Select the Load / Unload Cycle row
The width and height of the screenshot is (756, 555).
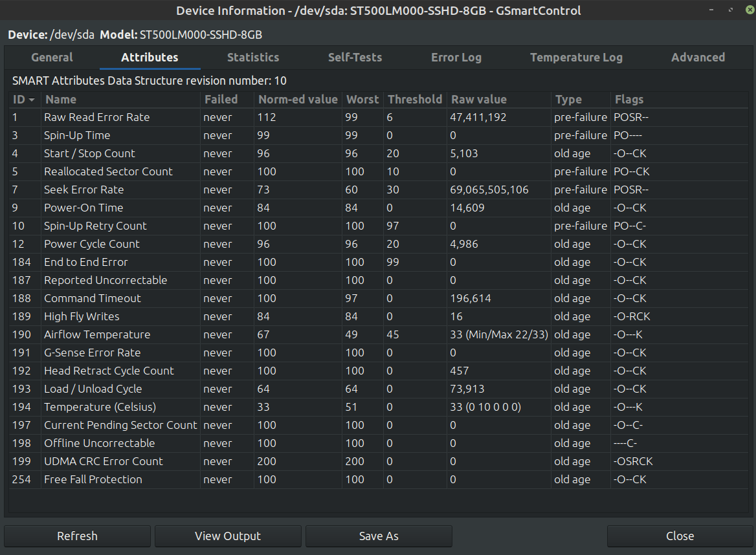379,389
